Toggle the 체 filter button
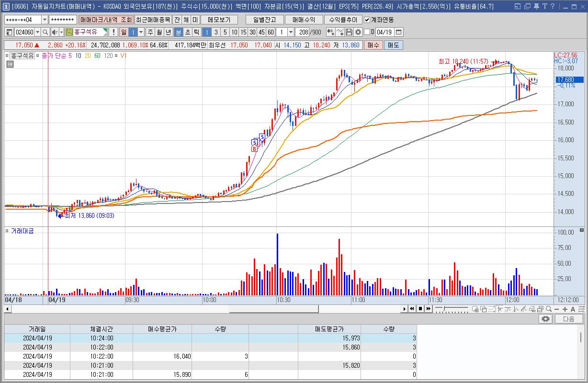 click(x=186, y=20)
